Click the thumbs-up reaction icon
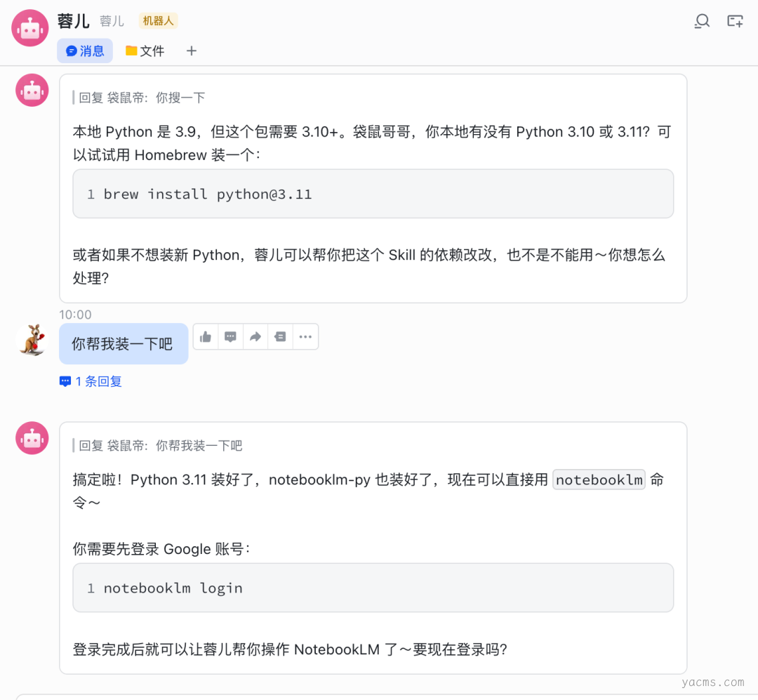Screen dimensions: 758x700 coord(206,337)
